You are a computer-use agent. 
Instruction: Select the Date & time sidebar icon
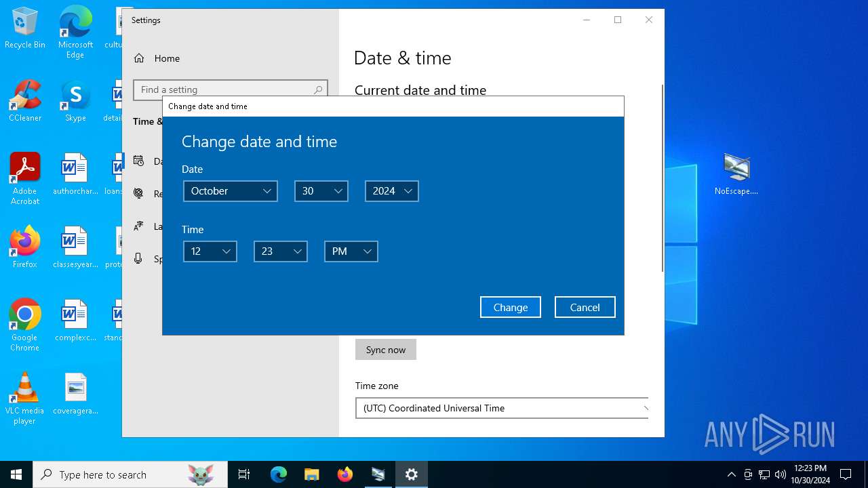(138, 161)
